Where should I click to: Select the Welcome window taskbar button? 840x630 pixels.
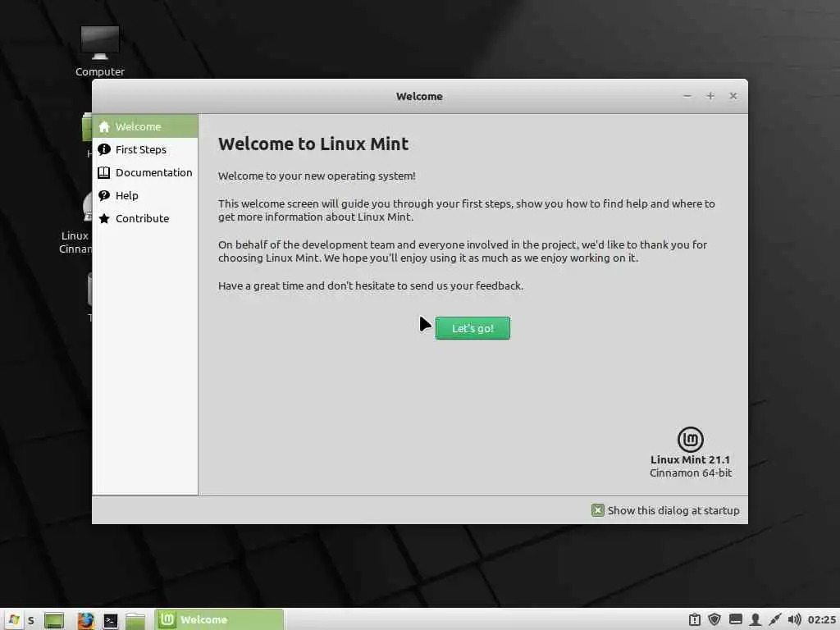[219, 619]
